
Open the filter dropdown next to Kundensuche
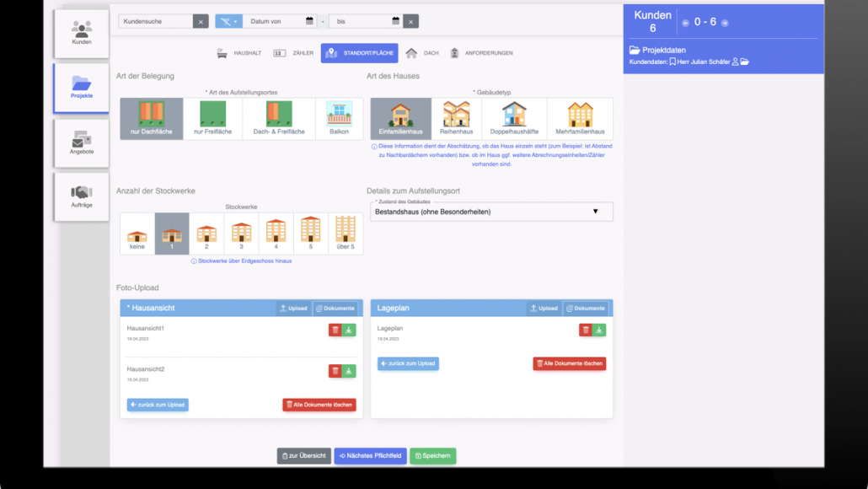pos(228,21)
